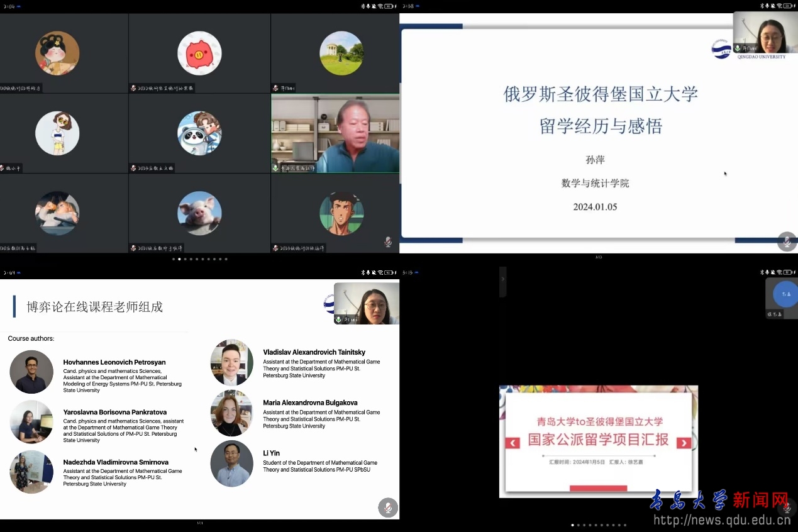The width and height of the screenshot is (798, 532).
Task: Go to next slide with red right arrow
Action: point(683,443)
